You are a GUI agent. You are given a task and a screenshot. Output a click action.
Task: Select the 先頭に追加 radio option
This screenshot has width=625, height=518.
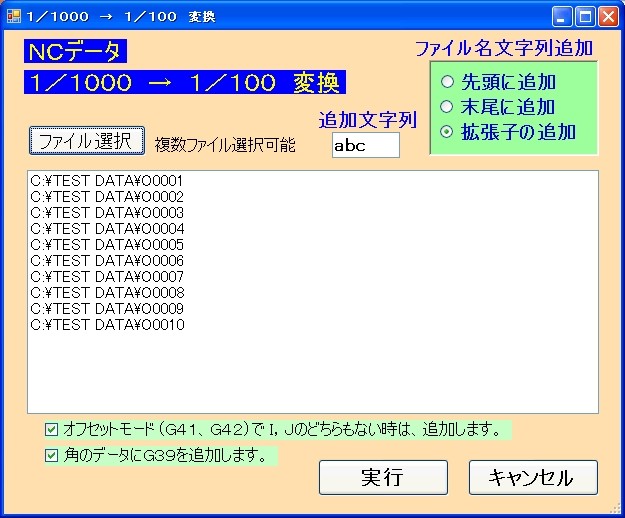click(447, 82)
